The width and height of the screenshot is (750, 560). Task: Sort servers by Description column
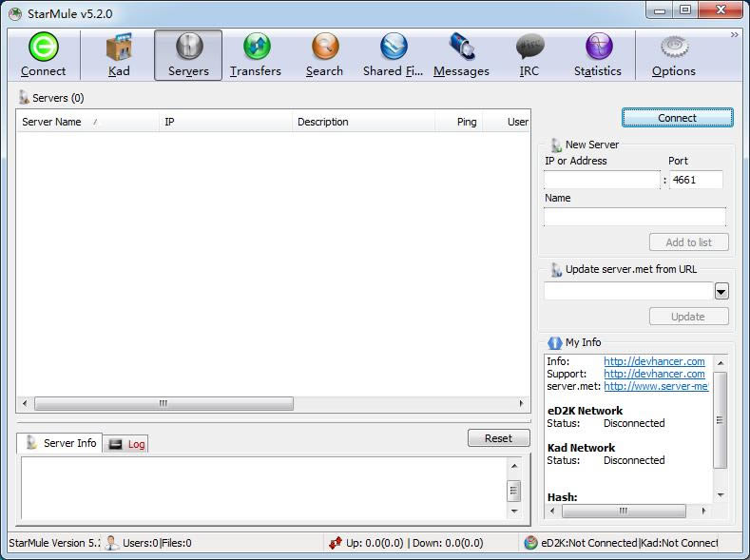(363, 122)
